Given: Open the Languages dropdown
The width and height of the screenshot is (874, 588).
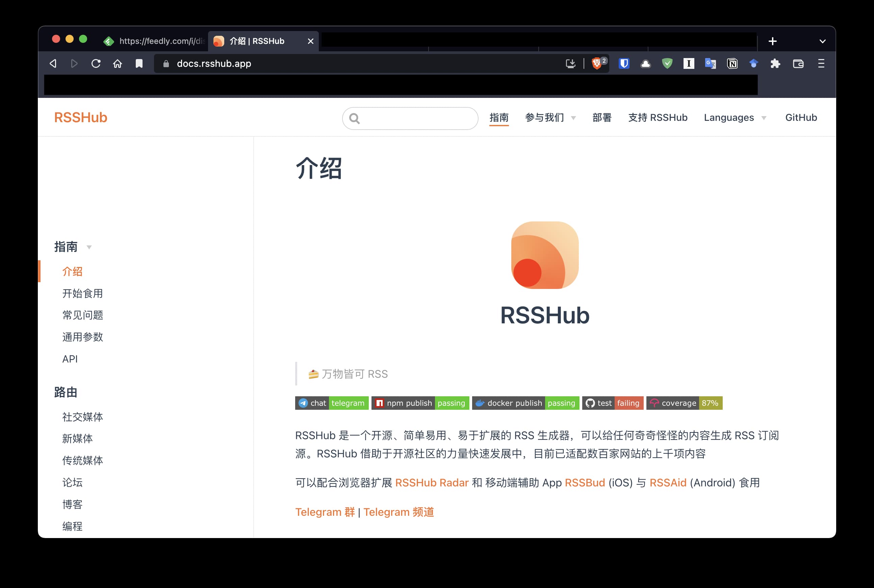Looking at the screenshot, I should pyautogui.click(x=735, y=118).
